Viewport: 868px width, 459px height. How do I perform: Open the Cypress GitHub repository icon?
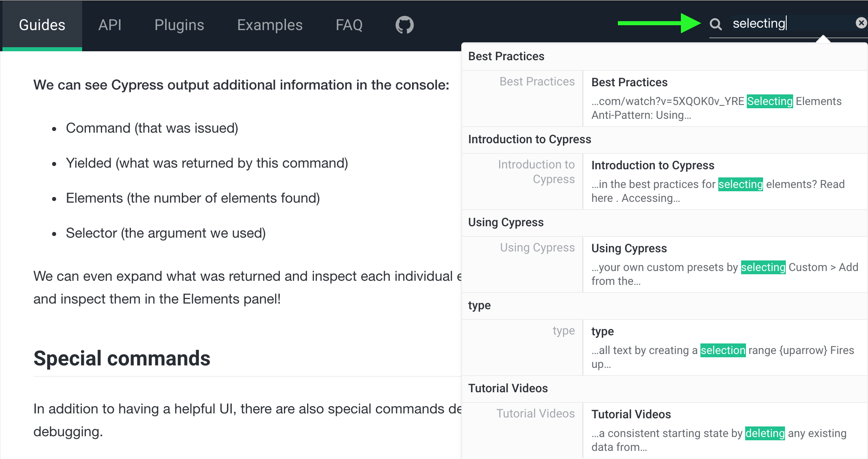(x=404, y=24)
